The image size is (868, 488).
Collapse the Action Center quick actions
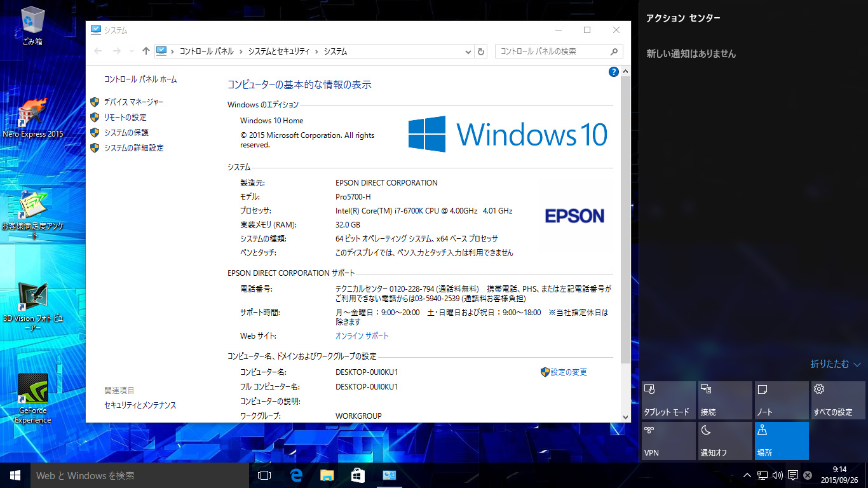[836, 364]
